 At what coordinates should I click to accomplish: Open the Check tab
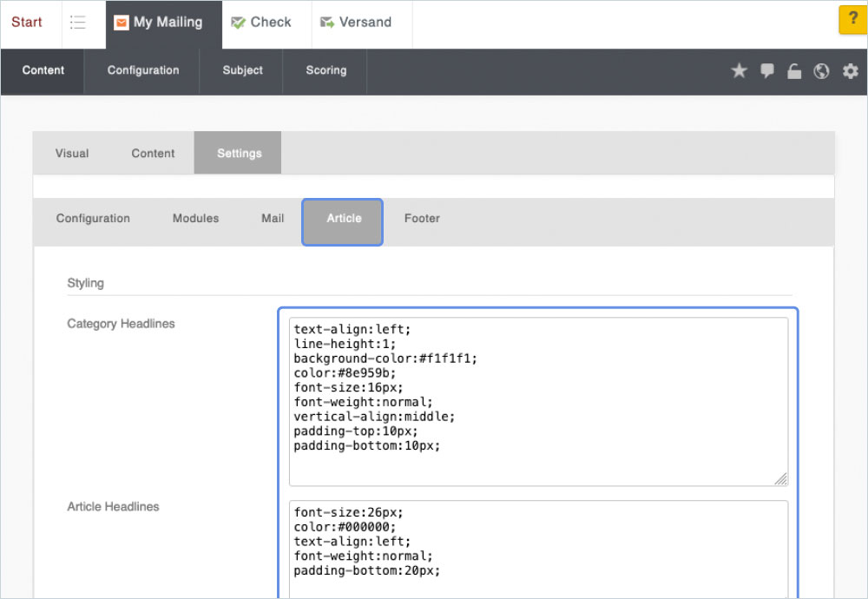tap(266, 23)
